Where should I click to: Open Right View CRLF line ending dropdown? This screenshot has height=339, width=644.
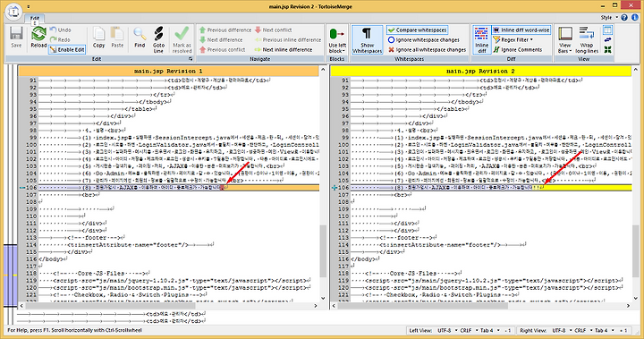tap(582, 330)
